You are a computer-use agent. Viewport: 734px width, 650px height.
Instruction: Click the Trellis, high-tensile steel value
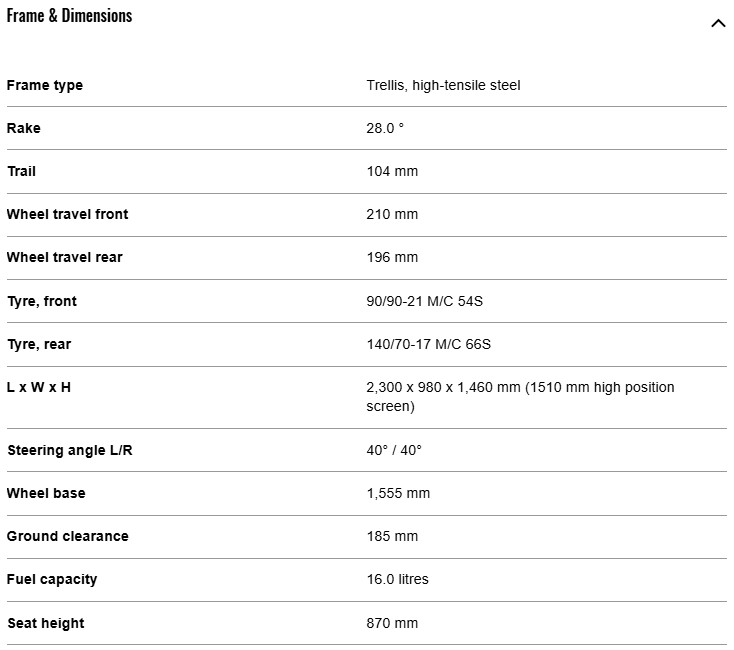point(443,85)
